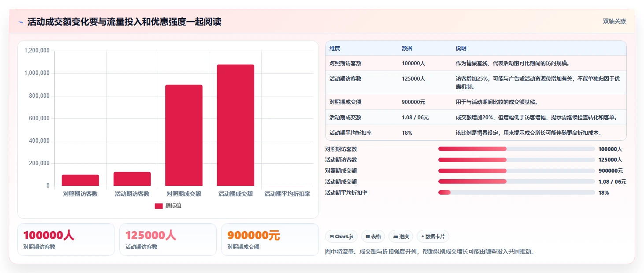Select the Chart.js tag chip
This screenshot has width=644, height=273.
pyautogui.click(x=341, y=236)
